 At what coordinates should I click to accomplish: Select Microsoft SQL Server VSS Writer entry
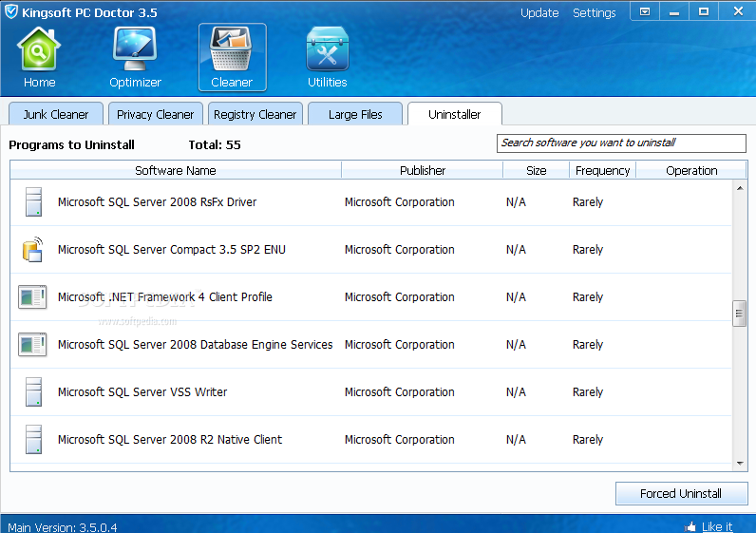371,392
